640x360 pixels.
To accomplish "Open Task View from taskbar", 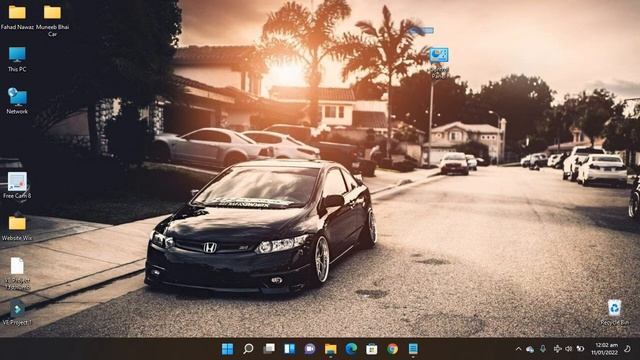I will tap(269, 349).
